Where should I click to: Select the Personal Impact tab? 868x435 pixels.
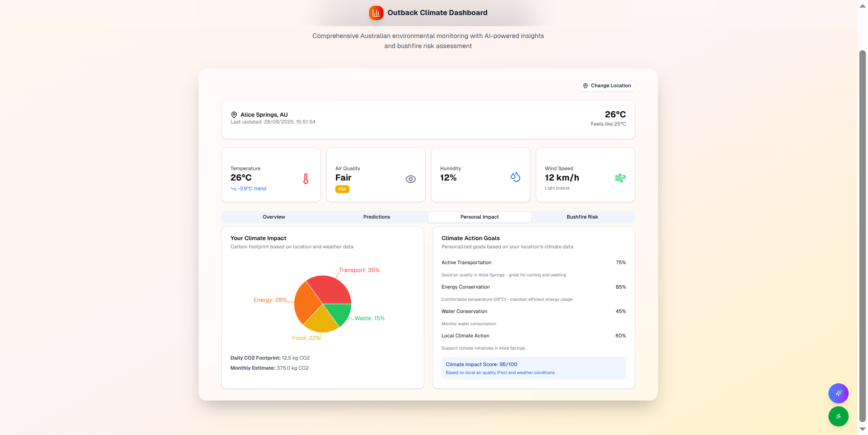tap(479, 217)
